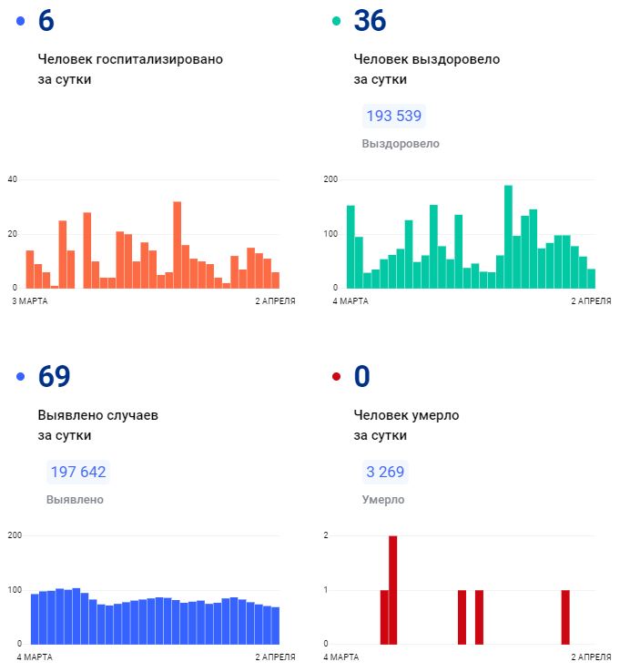The height and width of the screenshot is (672, 630).
Task: Click the teal dot beside number 36
Action: pos(337,21)
